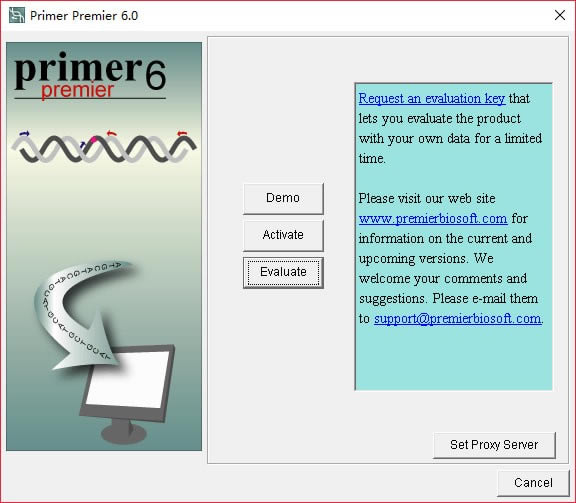Open the support@premierbiosoft.com email link
The height and width of the screenshot is (503, 576).
click(458, 319)
